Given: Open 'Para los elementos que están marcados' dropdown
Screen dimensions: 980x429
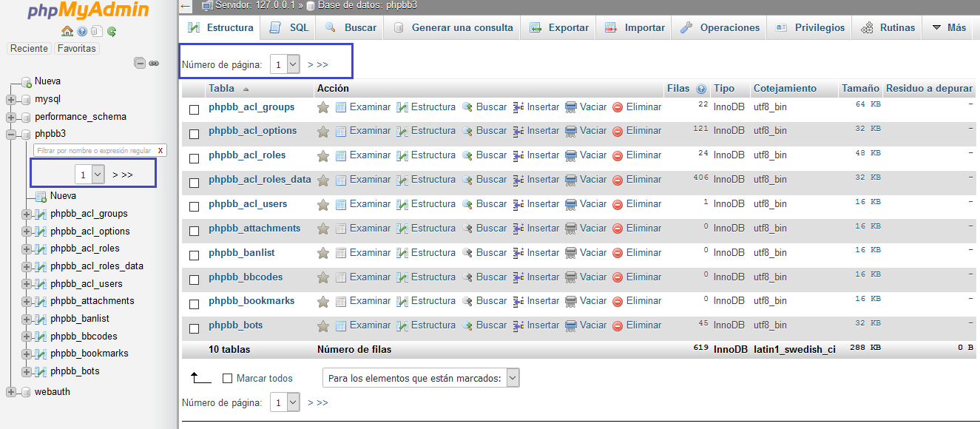Looking at the screenshot, I should [x=421, y=378].
